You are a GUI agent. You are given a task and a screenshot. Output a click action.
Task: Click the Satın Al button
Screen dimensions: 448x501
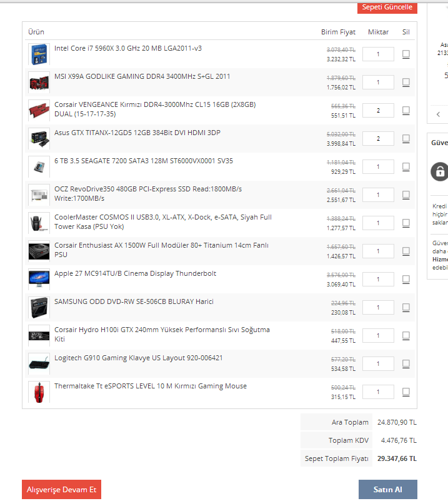point(387,489)
